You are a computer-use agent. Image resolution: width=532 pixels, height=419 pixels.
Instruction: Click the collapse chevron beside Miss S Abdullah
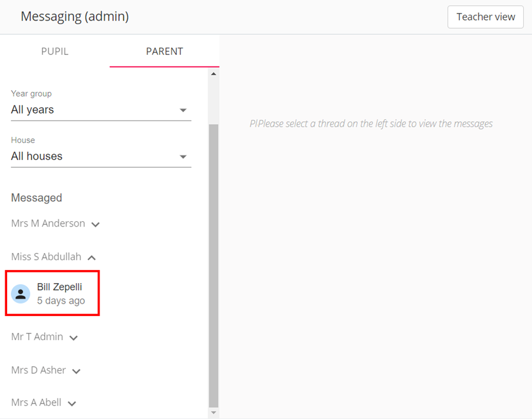pyautogui.click(x=91, y=257)
